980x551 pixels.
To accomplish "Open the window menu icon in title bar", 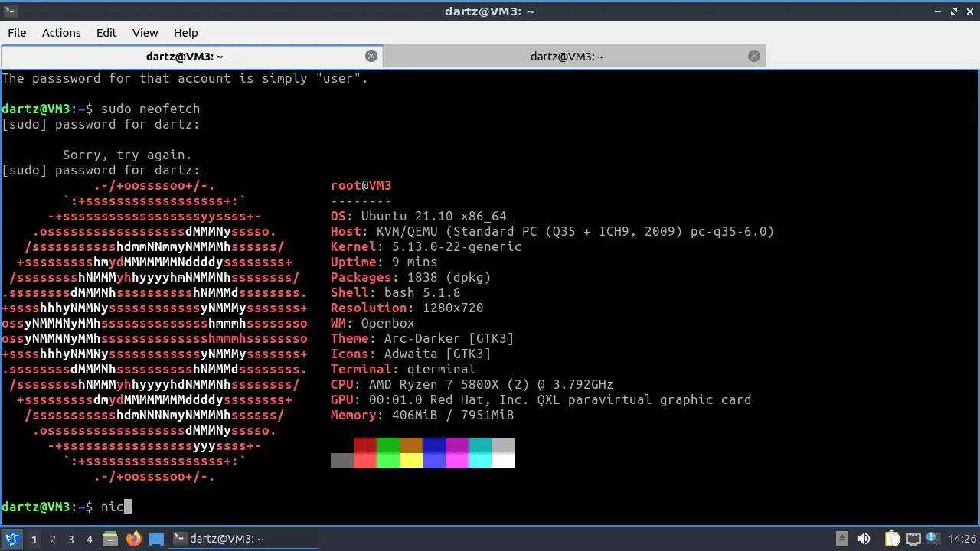I will click(8, 11).
